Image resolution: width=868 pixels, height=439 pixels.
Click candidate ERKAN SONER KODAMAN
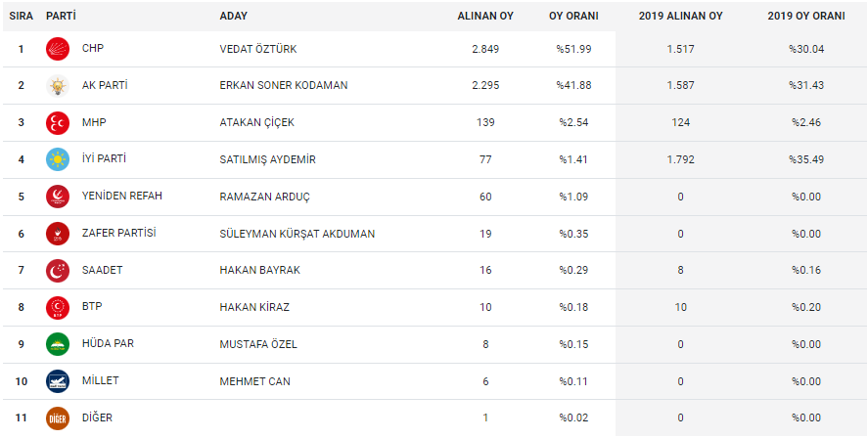tap(284, 86)
